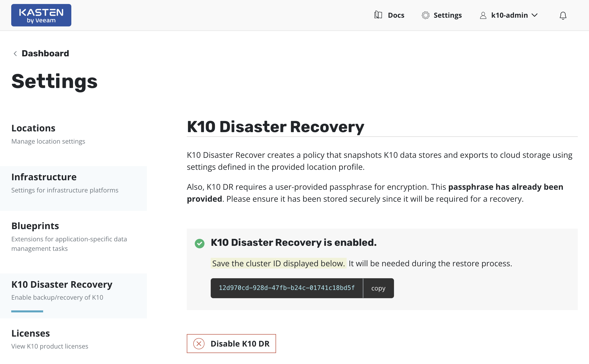The height and width of the screenshot is (364, 589).
Task: Click the cluster ID code text
Action: pyautogui.click(x=287, y=288)
